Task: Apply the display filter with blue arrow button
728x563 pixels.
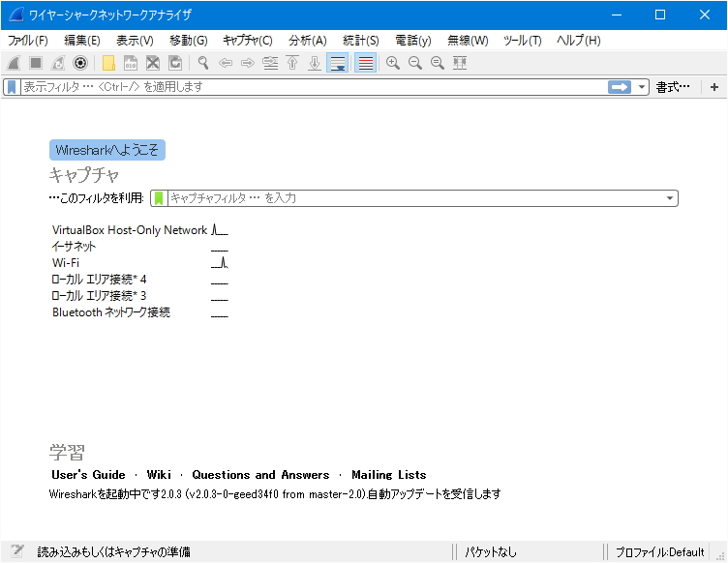Action: pos(620,87)
